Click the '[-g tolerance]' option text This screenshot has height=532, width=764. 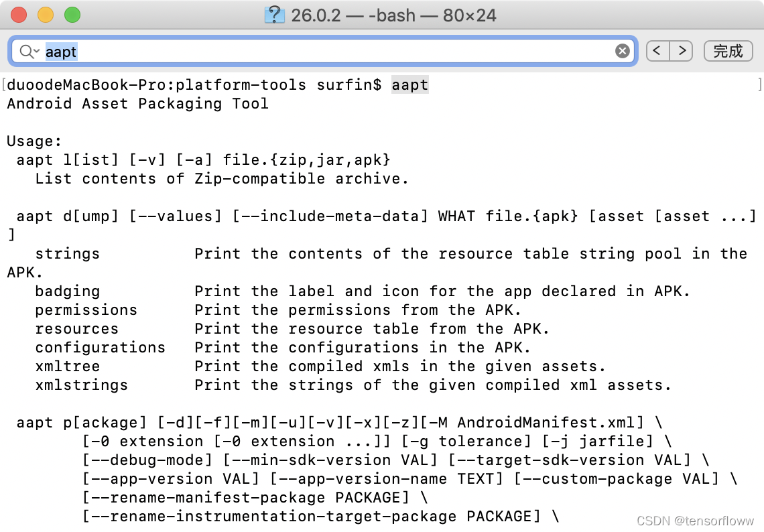[466, 442]
